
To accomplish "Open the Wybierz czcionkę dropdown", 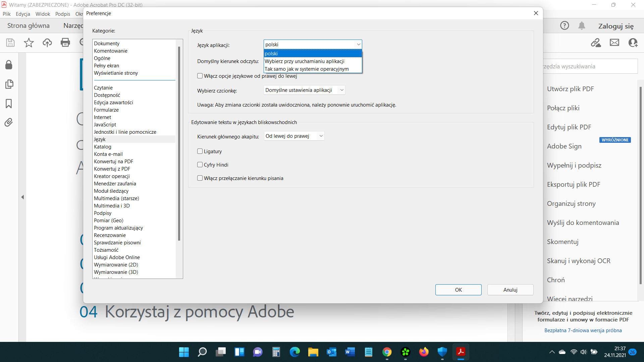I will (x=304, y=90).
